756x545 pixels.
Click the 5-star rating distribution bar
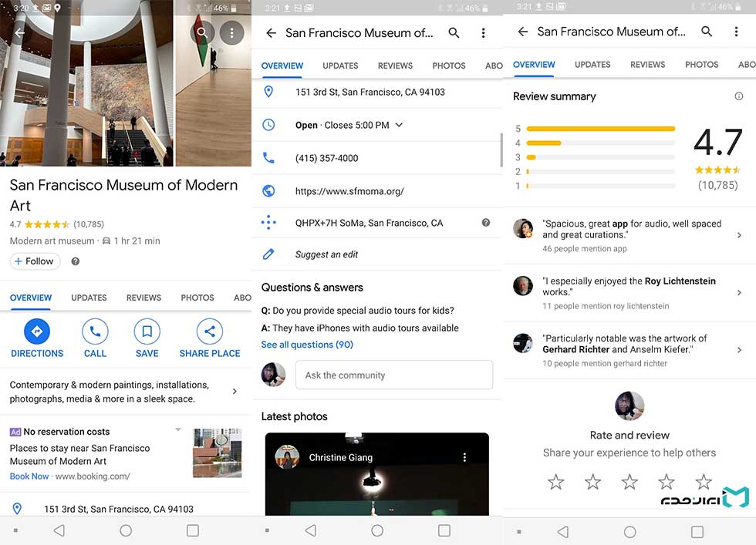[x=600, y=129]
